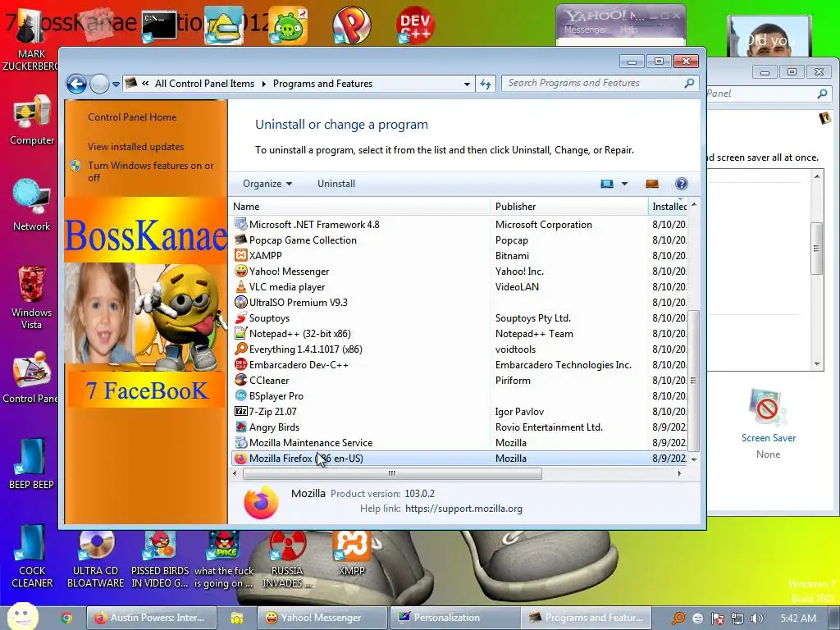This screenshot has height=630, width=840.
Task: Click the volume speaker tray icon
Action: click(x=756, y=619)
